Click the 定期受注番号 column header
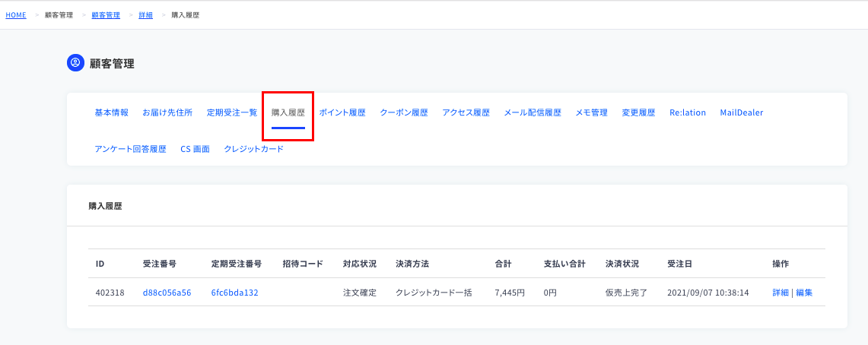Viewport: 868px width, 345px height. point(237,264)
